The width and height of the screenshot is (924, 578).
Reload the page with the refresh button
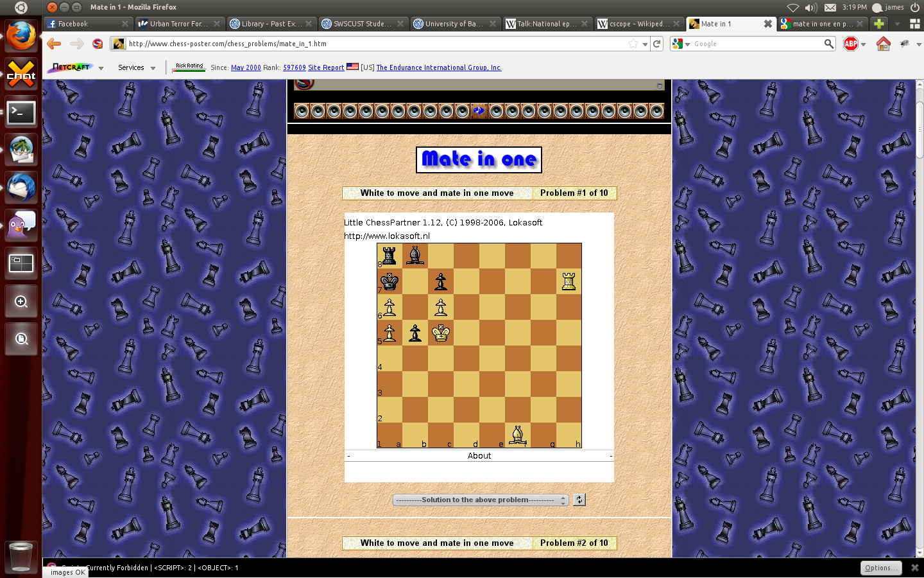656,44
